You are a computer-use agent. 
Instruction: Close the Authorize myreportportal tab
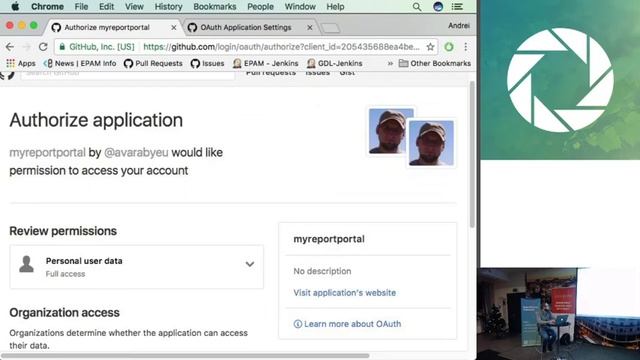[x=173, y=27]
